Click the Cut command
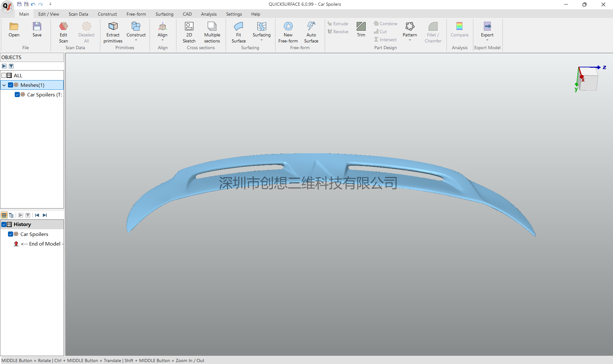The width and height of the screenshot is (613, 364). (380, 32)
